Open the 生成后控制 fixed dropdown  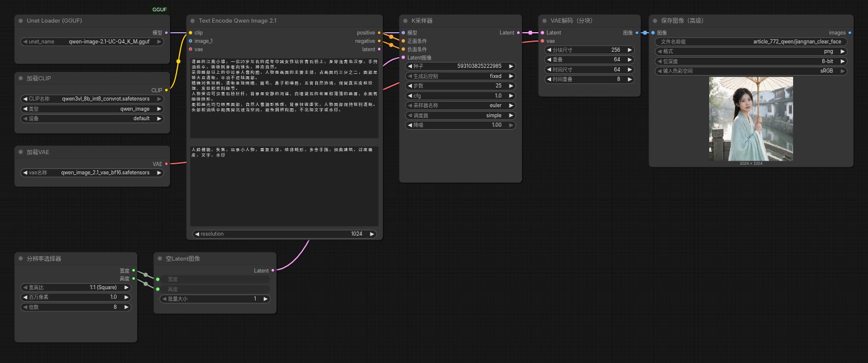click(x=460, y=76)
